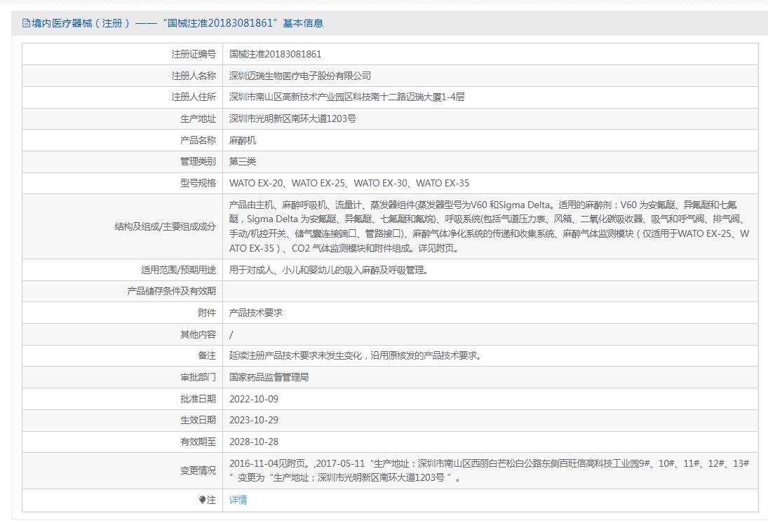The image size is (768, 532).
Task: Click the expiry date 2028-10-28
Action: click(x=254, y=442)
